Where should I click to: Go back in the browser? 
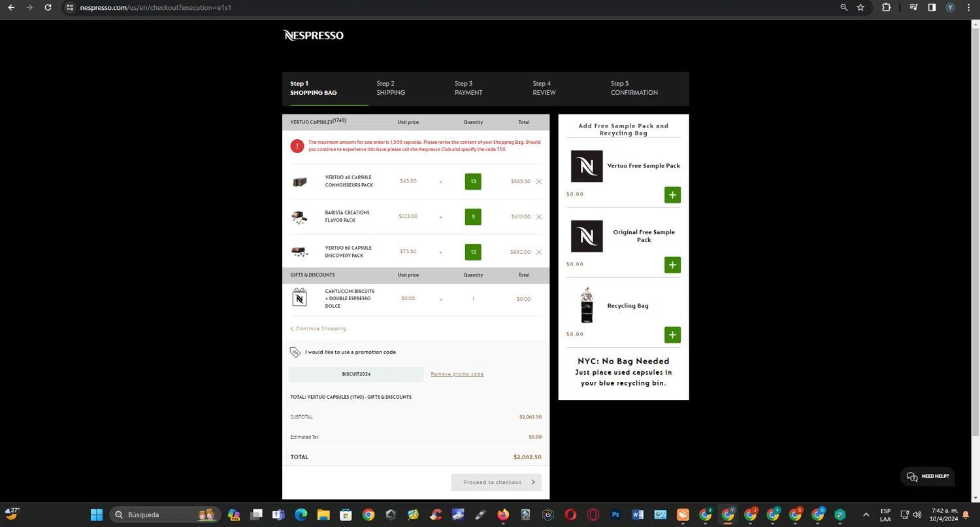11,7
